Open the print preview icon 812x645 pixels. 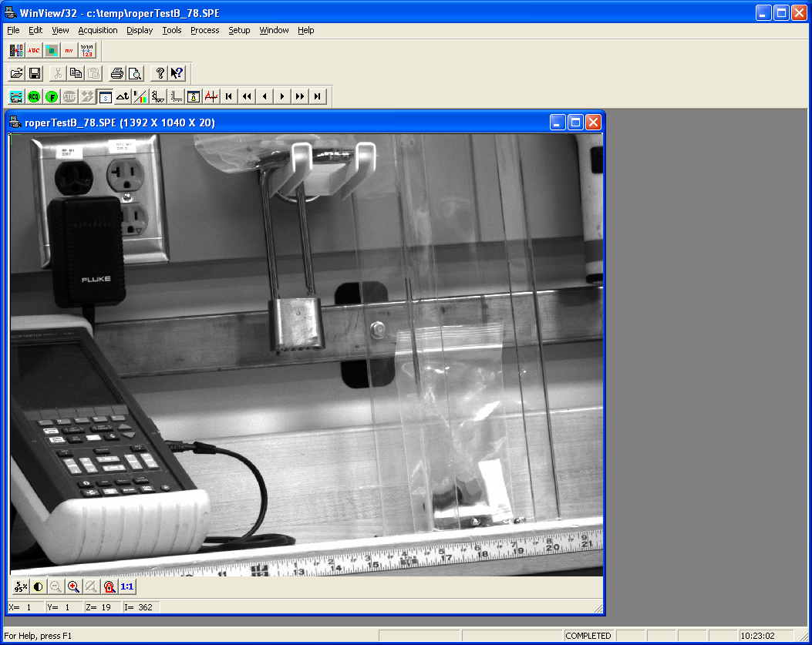pyautogui.click(x=135, y=73)
